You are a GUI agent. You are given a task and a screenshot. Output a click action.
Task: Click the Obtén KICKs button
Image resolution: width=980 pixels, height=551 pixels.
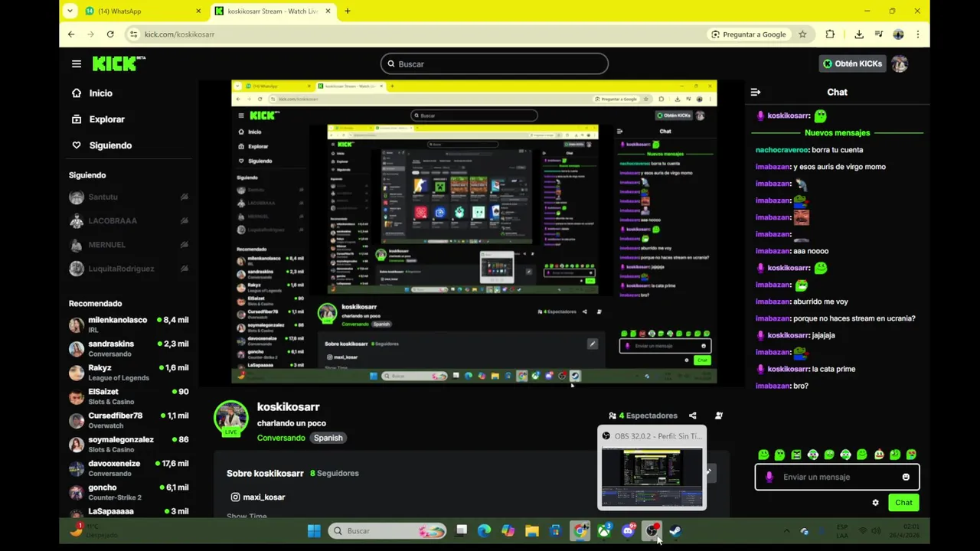(852, 64)
